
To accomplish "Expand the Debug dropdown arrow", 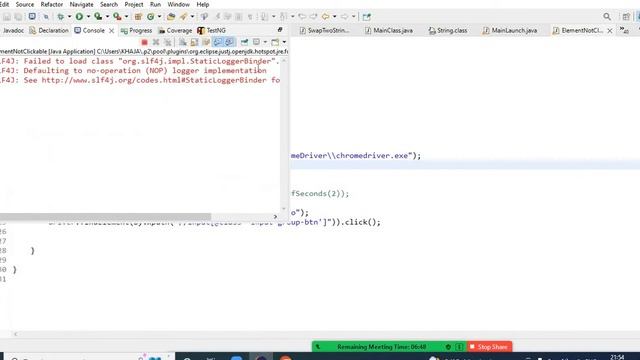I will [x=69, y=17].
